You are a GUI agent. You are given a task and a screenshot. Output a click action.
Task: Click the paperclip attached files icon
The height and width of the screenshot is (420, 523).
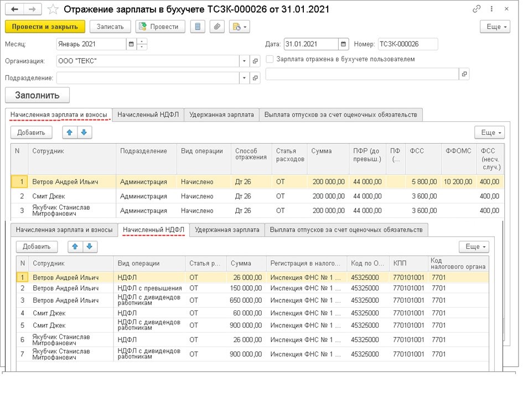pyautogui.click(x=218, y=27)
